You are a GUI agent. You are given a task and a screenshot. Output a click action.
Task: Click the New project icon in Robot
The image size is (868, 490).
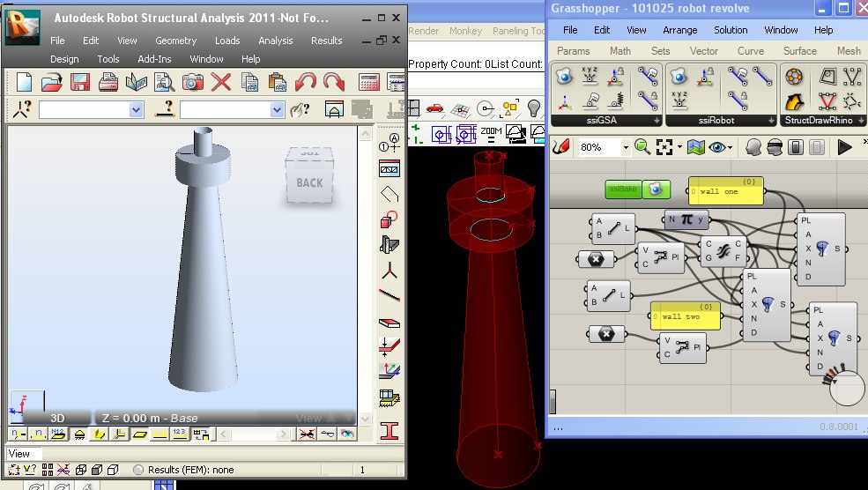tap(24, 83)
